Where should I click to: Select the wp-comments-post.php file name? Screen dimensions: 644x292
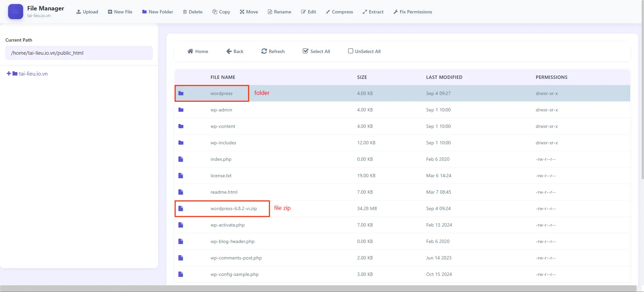click(x=236, y=258)
